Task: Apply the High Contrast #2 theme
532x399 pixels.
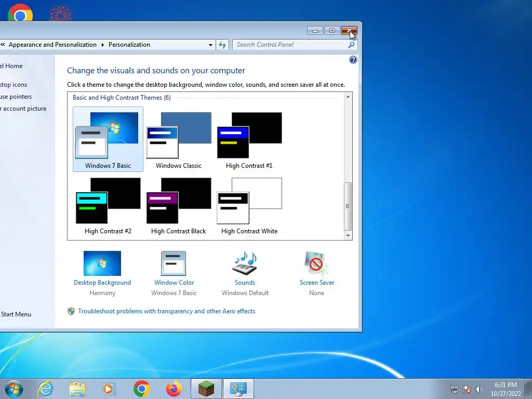Action: pos(108,205)
